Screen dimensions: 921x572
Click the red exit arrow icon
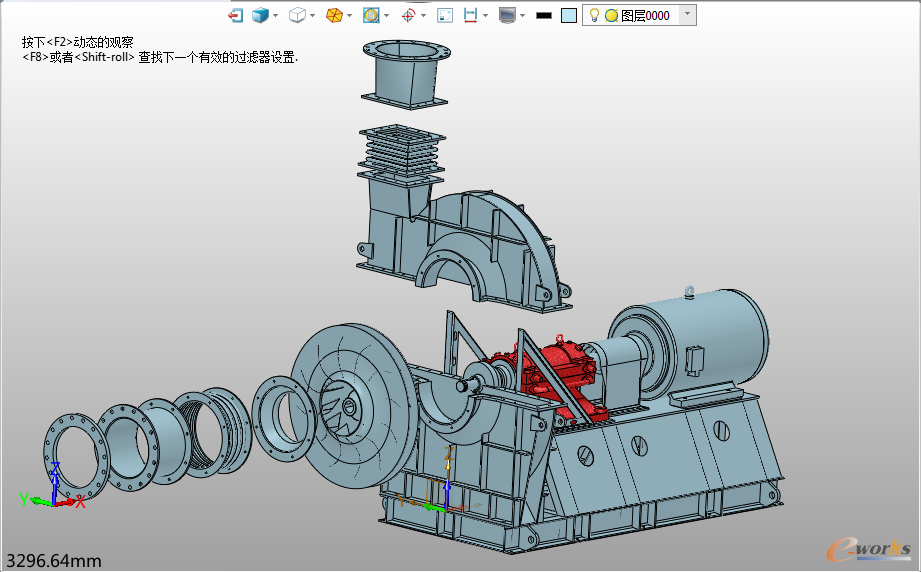tap(236, 15)
